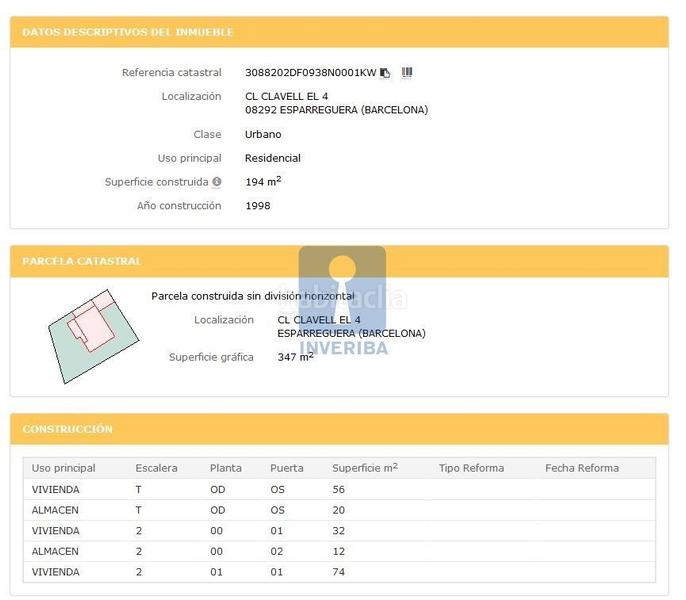This screenshot has height=600, width=686.
Task: Click the INVERIBA watermark text
Action: click(x=343, y=349)
